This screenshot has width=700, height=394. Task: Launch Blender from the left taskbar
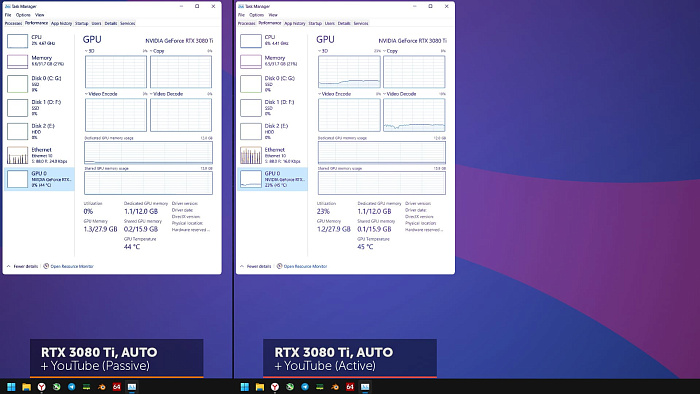tap(102, 387)
